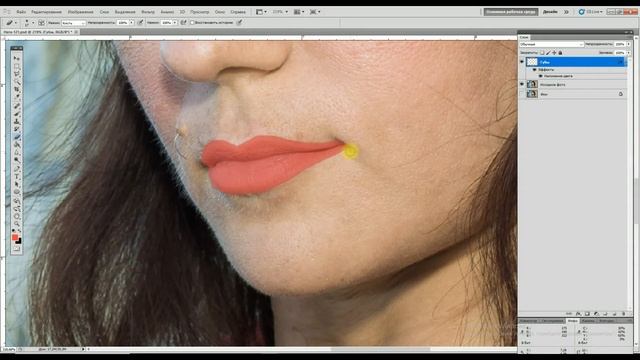Open the flow slider arrow in options bar
This screenshot has width=640, height=360.
[175, 23]
